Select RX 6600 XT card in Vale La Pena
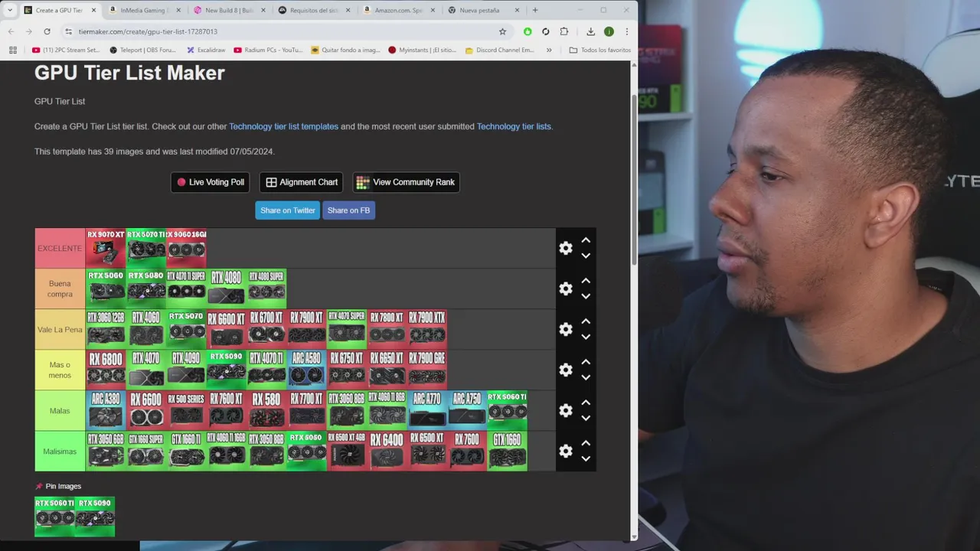The width and height of the screenshot is (980, 551). coord(226,329)
